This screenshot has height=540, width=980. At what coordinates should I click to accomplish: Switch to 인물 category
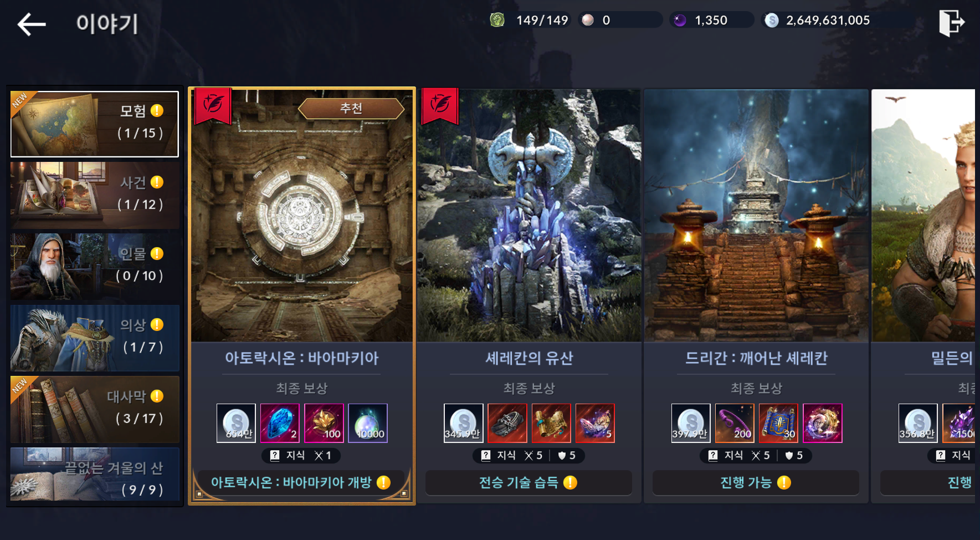95,267
